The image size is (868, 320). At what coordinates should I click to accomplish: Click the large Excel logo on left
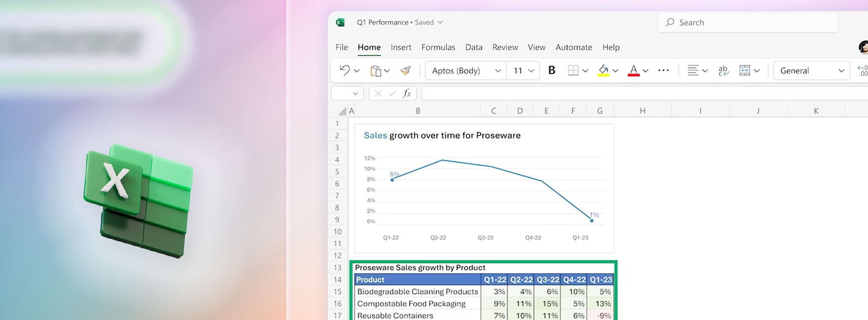(139, 200)
